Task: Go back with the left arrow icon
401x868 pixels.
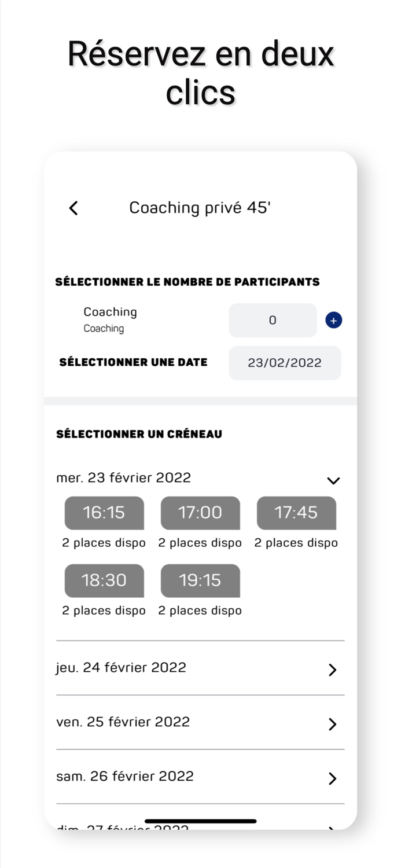Action: pos(73,208)
